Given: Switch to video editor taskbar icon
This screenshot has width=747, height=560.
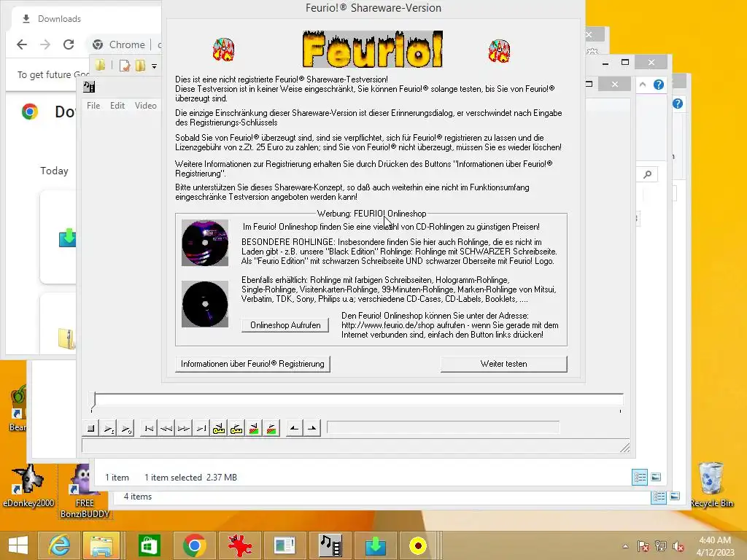Looking at the screenshot, I should click(x=330, y=545).
